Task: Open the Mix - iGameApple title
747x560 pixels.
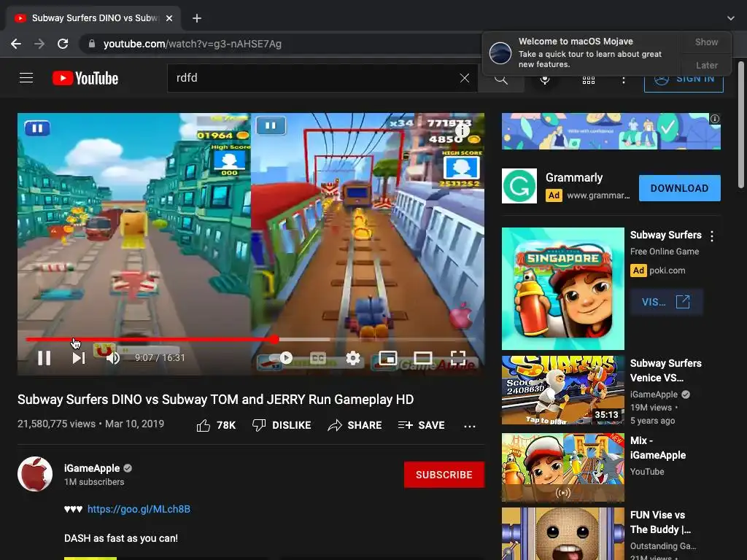Action: [658, 448]
